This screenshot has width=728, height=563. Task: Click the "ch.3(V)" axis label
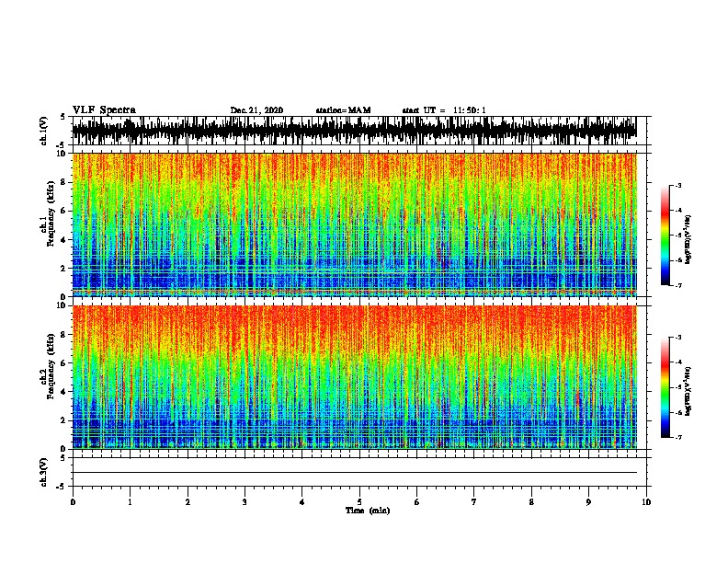tap(43, 472)
